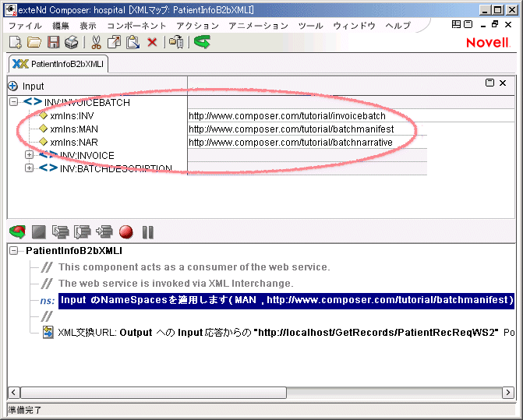This screenshot has height=420, width=523.
Task: Collapse the INV:INVOICEBATCH tree node
Action: (x=14, y=101)
